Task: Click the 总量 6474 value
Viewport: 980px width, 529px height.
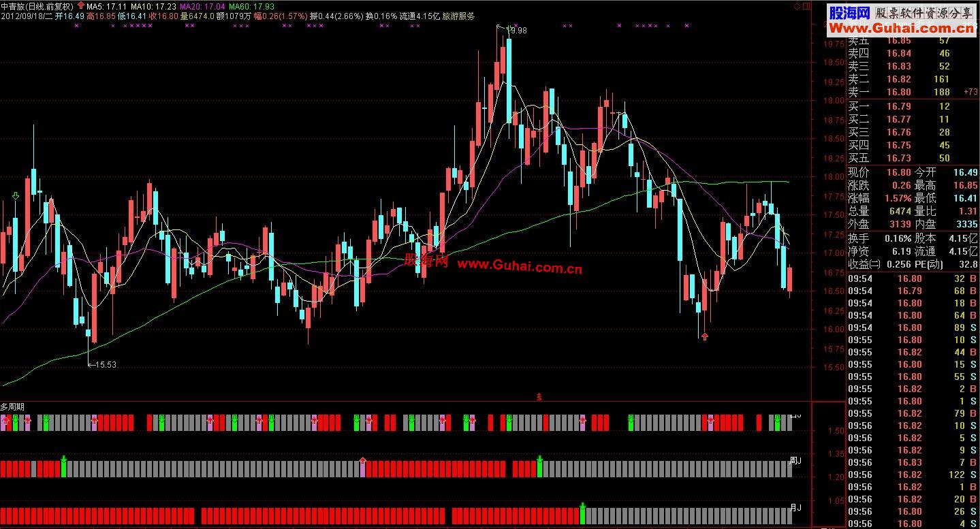Action: click(900, 212)
